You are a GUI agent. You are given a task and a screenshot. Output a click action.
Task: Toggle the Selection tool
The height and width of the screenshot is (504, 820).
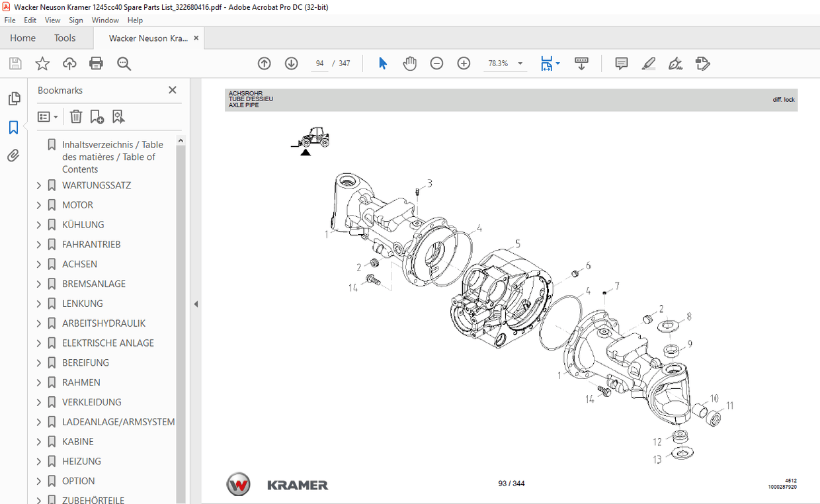pyautogui.click(x=382, y=63)
